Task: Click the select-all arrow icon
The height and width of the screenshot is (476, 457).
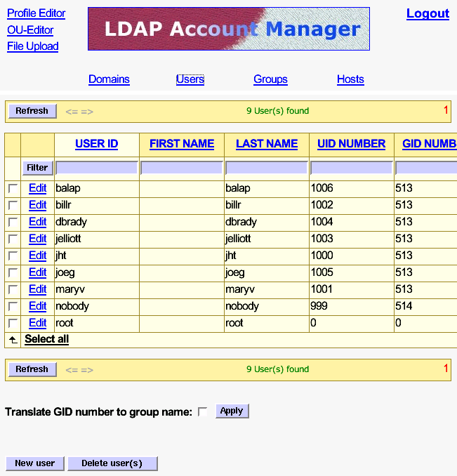Action: tap(13, 340)
